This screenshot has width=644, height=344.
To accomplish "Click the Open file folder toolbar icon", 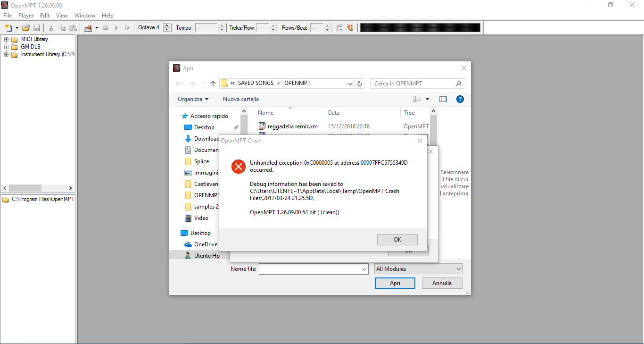I will [x=26, y=28].
